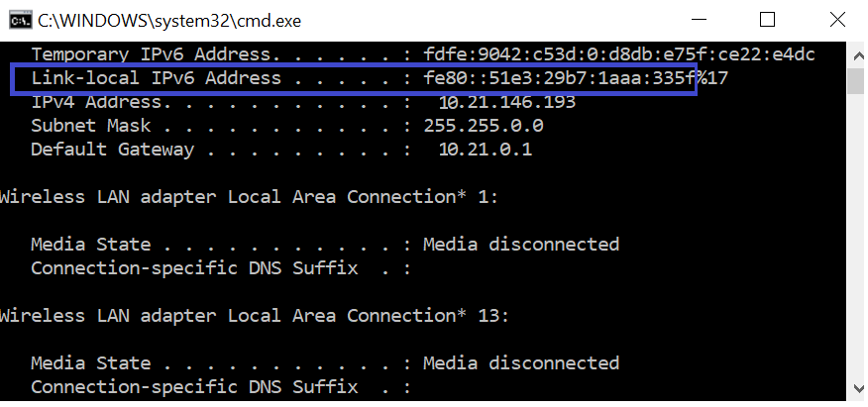Click second Media disconnected status text
The height and width of the screenshot is (407, 868).
(521, 363)
